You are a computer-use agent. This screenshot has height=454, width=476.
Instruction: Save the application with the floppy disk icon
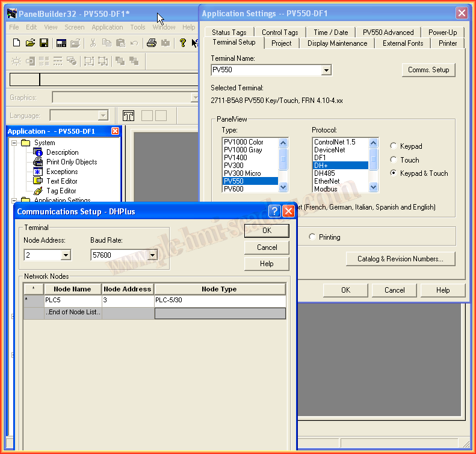coord(44,43)
